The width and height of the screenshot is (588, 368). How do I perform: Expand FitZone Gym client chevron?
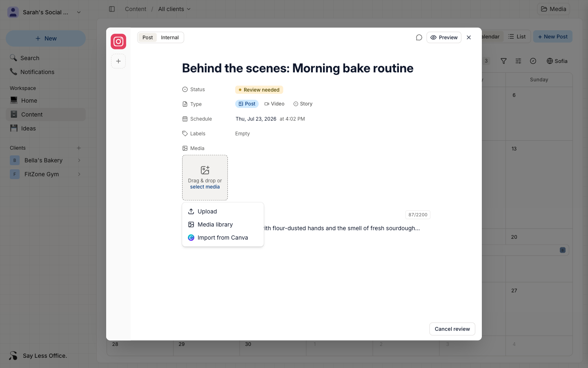(79, 174)
